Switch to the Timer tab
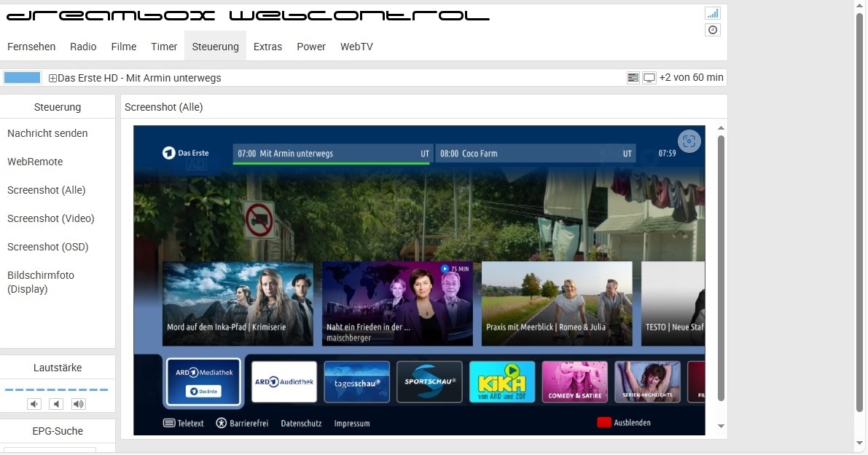Screen dimensions: 868x455 [164, 47]
